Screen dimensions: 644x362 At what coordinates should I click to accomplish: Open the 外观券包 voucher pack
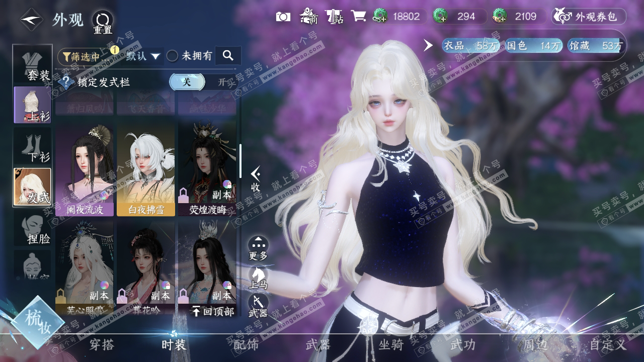[589, 17]
